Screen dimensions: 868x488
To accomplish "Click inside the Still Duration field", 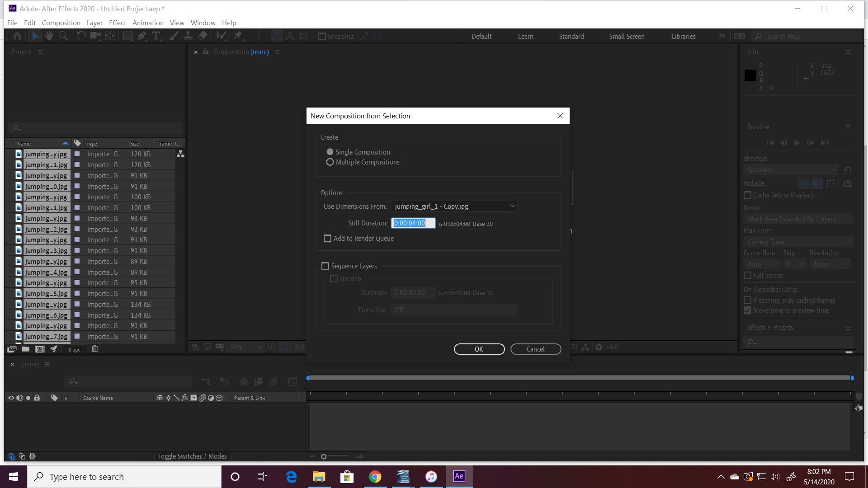I will 413,223.
